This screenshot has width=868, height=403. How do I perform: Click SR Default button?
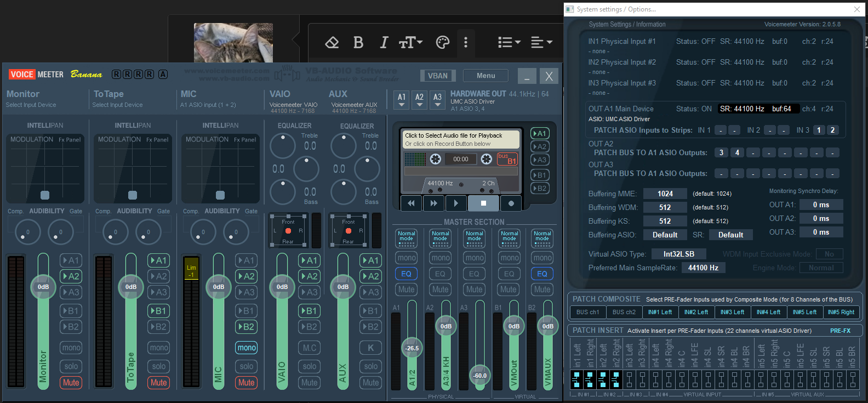tap(731, 235)
